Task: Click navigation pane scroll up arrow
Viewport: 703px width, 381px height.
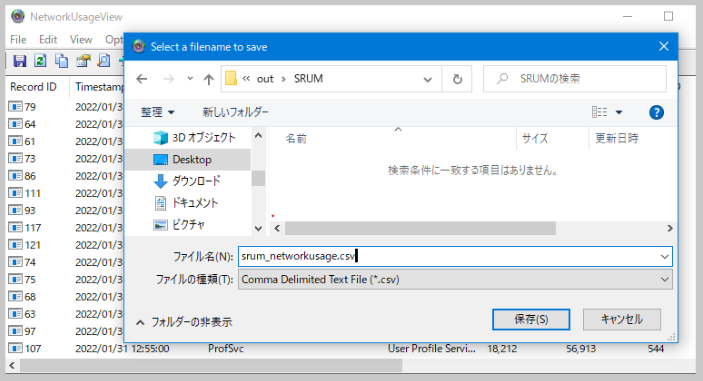Action: [258, 135]
